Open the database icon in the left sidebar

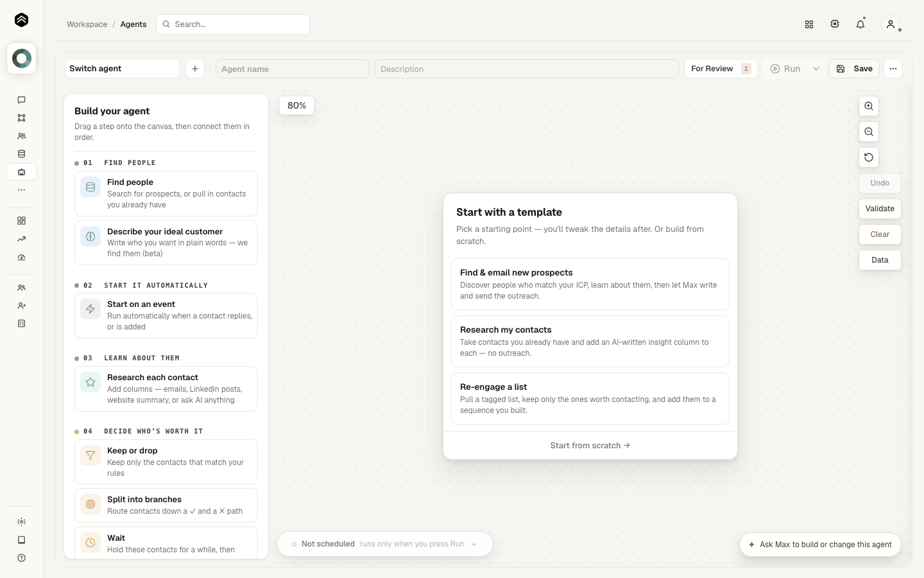[21, 154]
